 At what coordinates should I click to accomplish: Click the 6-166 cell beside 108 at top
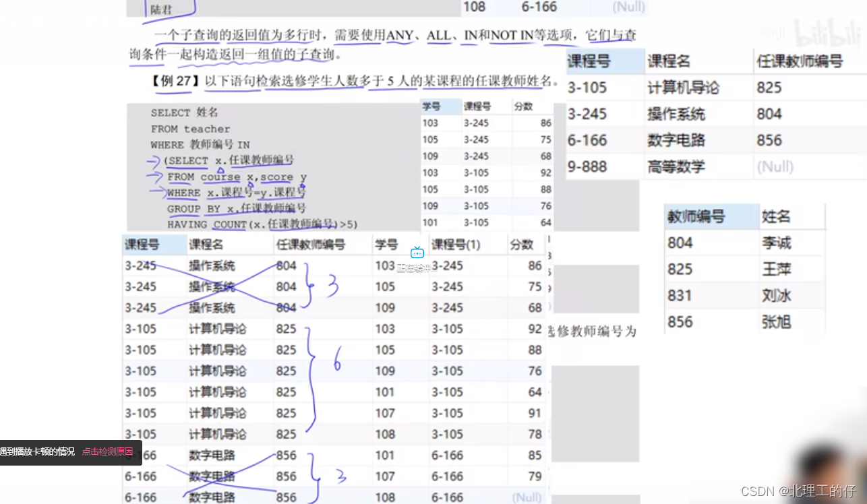[x=539, y=7]
